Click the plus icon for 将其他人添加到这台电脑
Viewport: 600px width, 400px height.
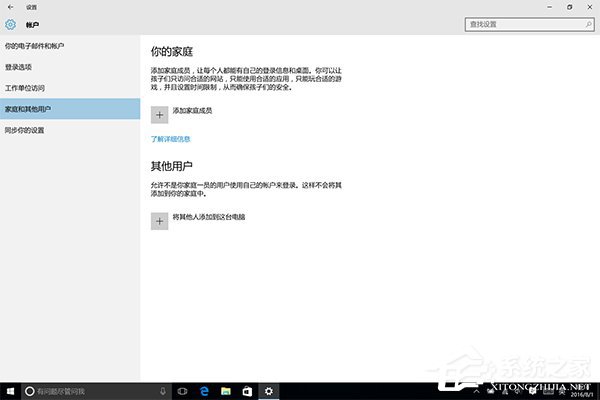click(x=159, y=221)
